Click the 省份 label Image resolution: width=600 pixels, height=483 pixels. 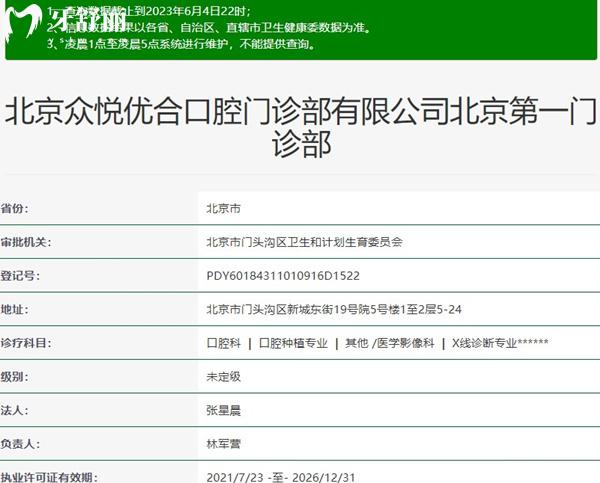14,209
